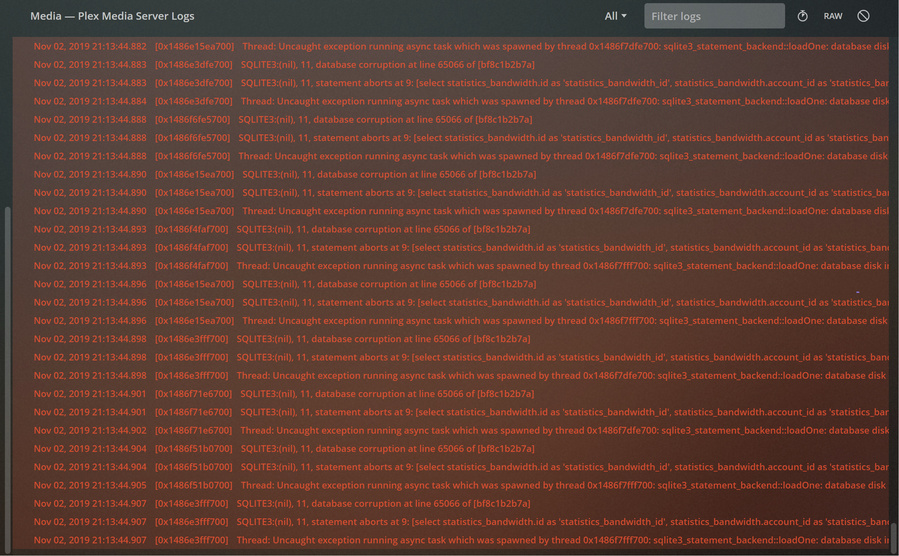
Task: Select the 21:13:44.898 Uncaught exception log row
Action: pyautogui.click(x=451, y=376)
